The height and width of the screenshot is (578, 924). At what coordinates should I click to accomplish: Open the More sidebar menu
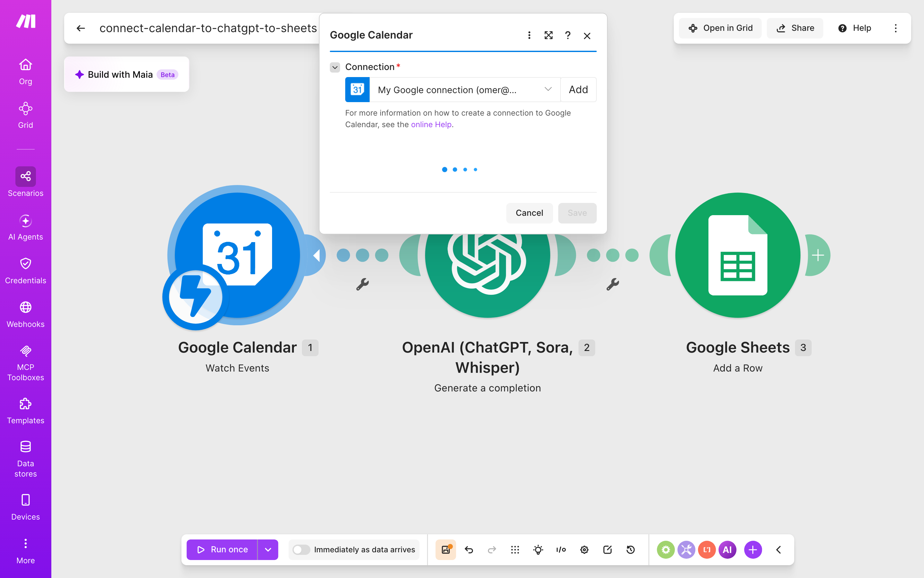click(x=26, y=550)
